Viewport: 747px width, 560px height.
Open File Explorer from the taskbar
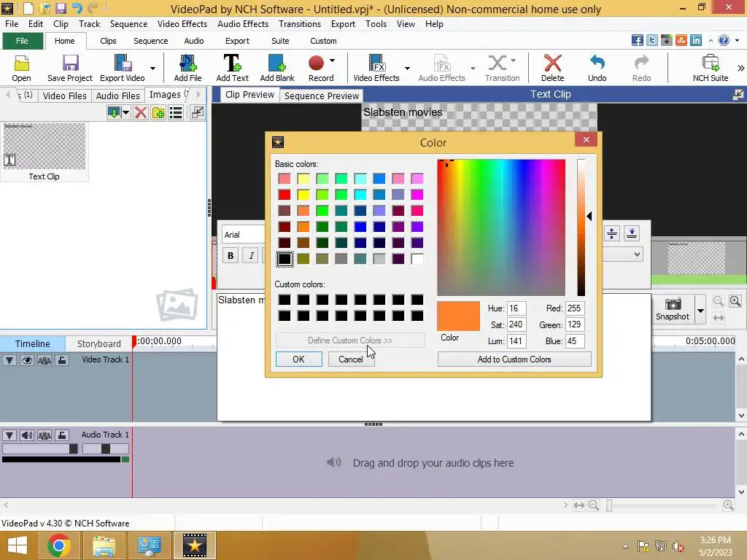coord(104,545)
